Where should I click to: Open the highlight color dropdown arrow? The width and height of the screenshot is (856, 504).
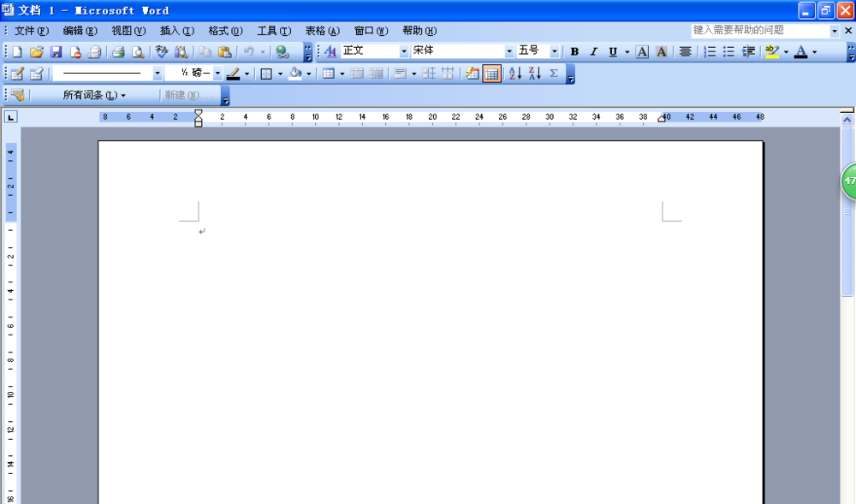(786, 52)
